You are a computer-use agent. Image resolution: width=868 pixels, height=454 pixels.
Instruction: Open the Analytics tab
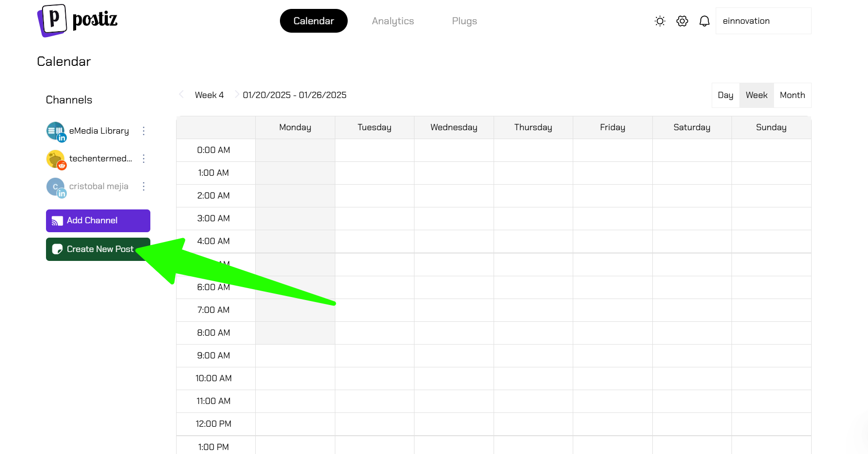pos(393,21)
